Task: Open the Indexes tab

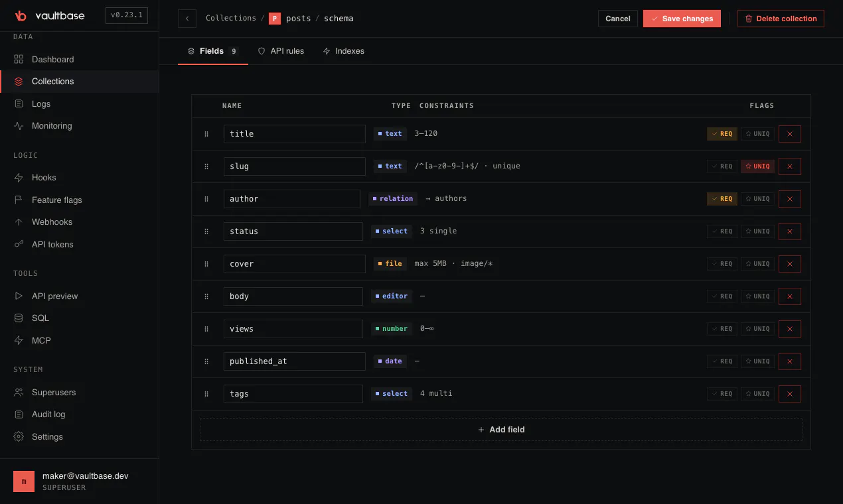Action: click(x=343, y=51)
